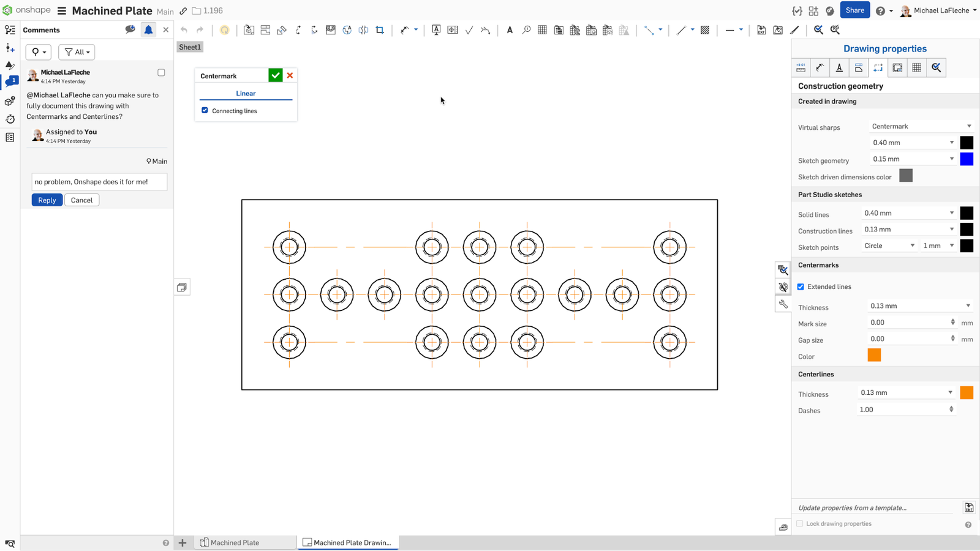The width and height of the screenshot is (980, 551).
Task: Select the Linear tab in Centermark dialog
Action: 246,93
